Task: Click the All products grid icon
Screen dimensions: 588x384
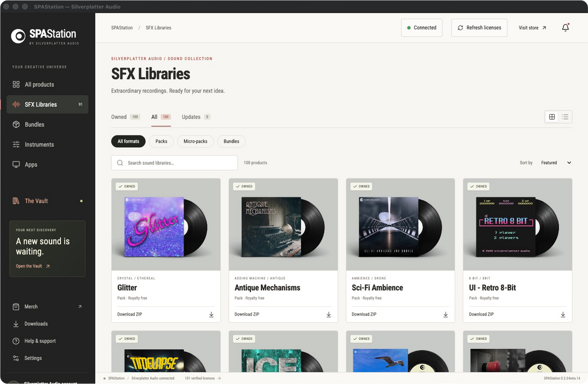Action: (x=16, y=84)
